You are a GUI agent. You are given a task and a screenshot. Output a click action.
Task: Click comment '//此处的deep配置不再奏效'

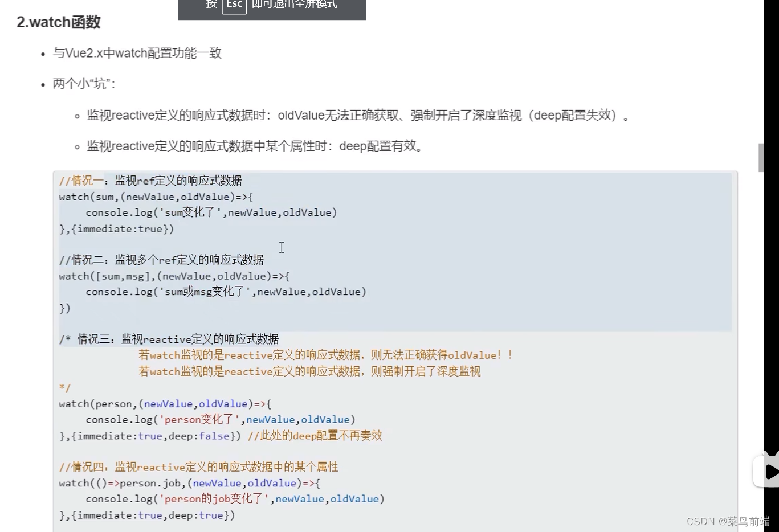click(315, 436)
